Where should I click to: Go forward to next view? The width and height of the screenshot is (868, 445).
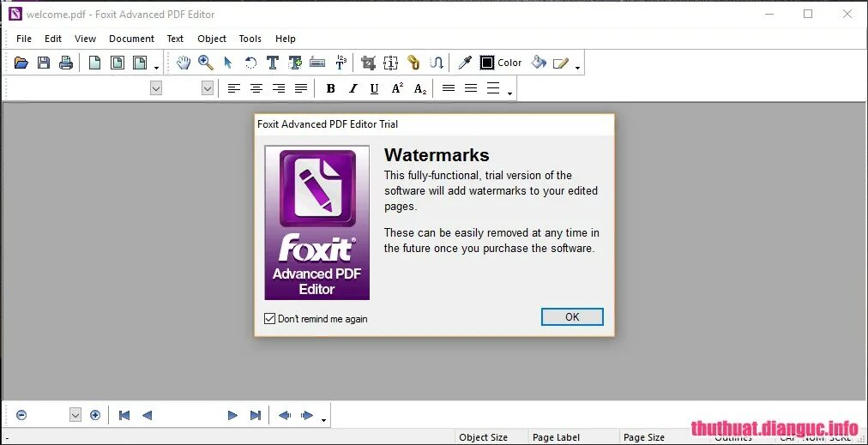307,415
